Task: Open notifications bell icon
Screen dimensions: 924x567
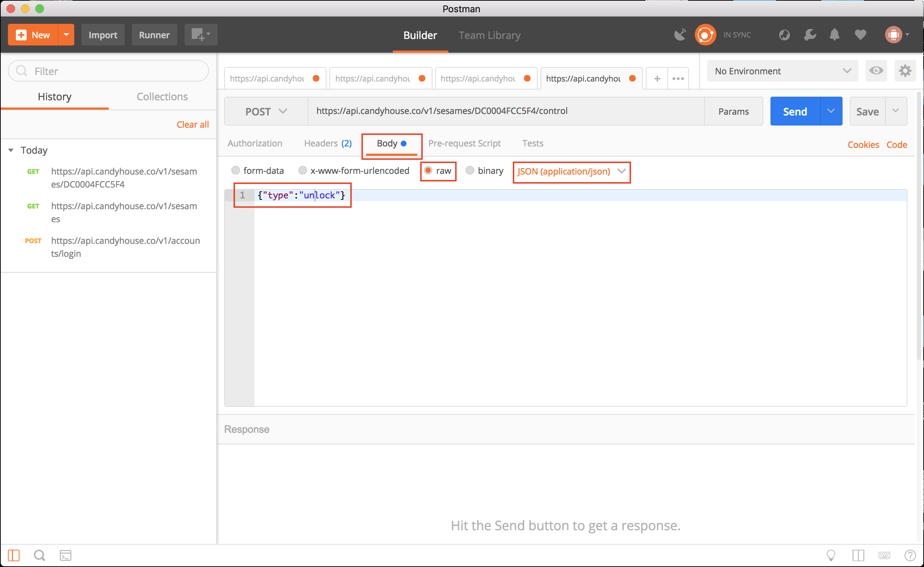Action: click(x=834, y=35)
